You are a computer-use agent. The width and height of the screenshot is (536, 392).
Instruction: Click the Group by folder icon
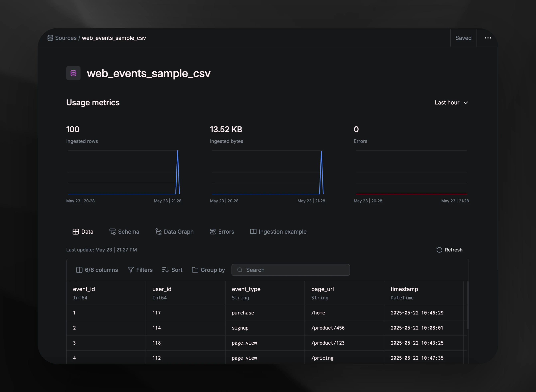(x=195, y=270)
